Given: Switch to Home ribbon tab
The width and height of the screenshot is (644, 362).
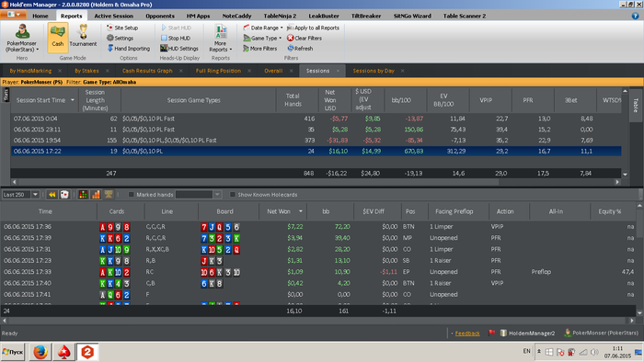Looking at the screenshot, I should pyautogui.click(x=40, y=16).
